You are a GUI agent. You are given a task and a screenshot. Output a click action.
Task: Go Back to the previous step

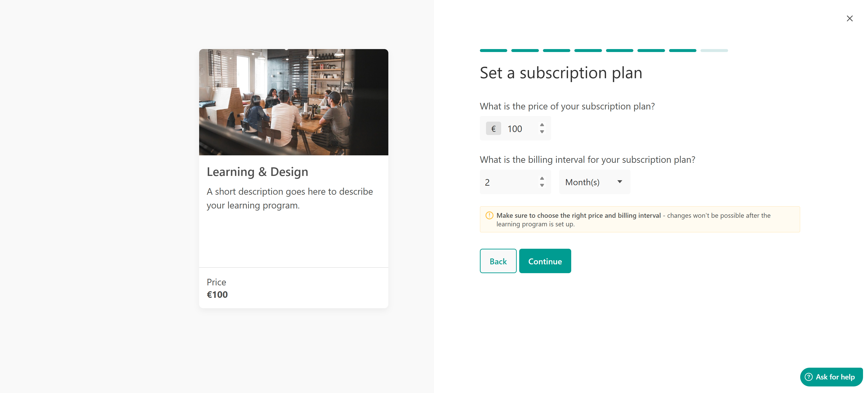(x=498, y=261)
